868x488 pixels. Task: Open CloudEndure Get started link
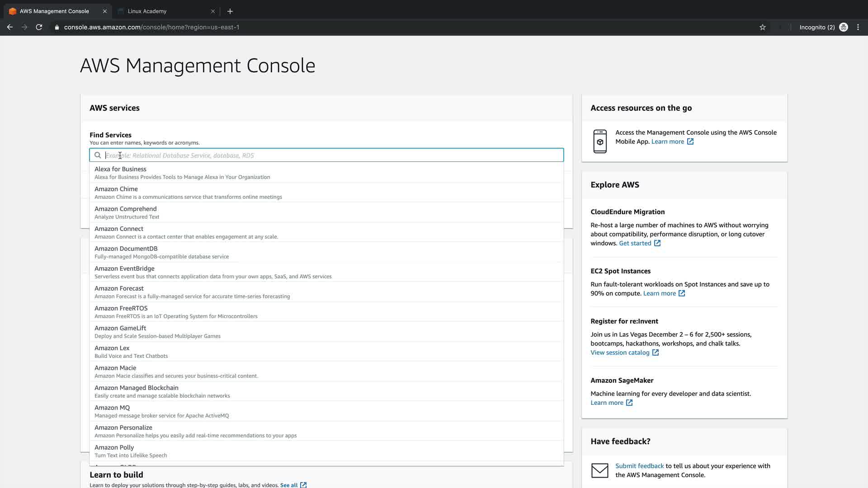tap(635, 244)
